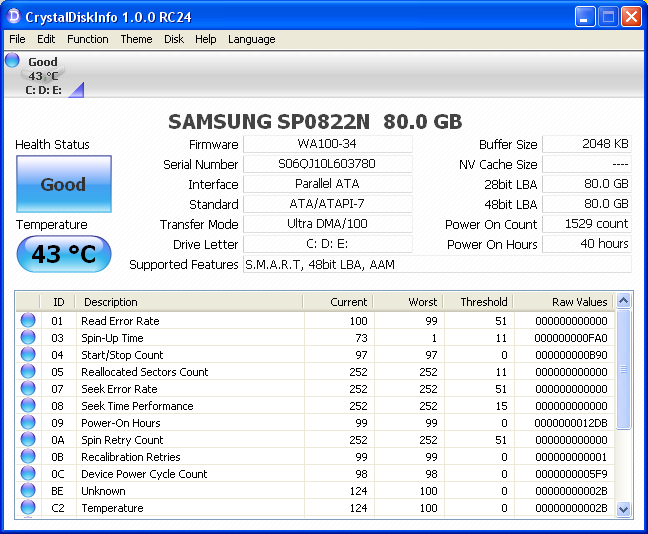The image size is (648, 534).
Task: Click the Interface field Parallel ATA
Action: [328, 184]
